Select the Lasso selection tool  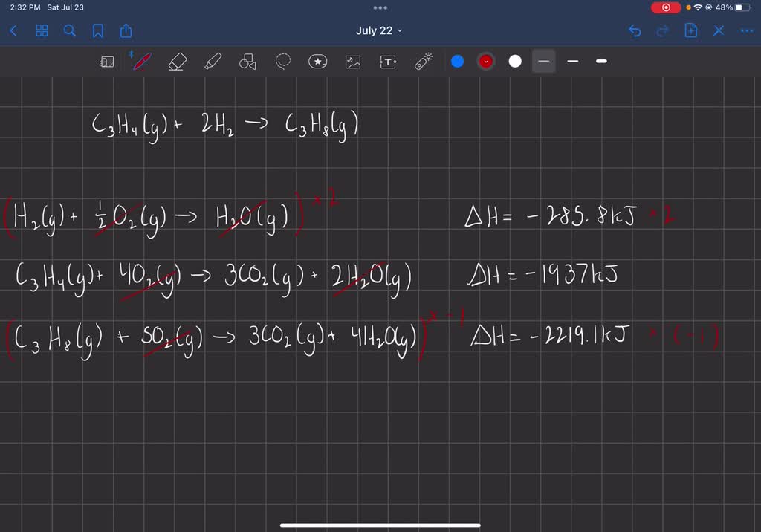(x=283, y=62)
